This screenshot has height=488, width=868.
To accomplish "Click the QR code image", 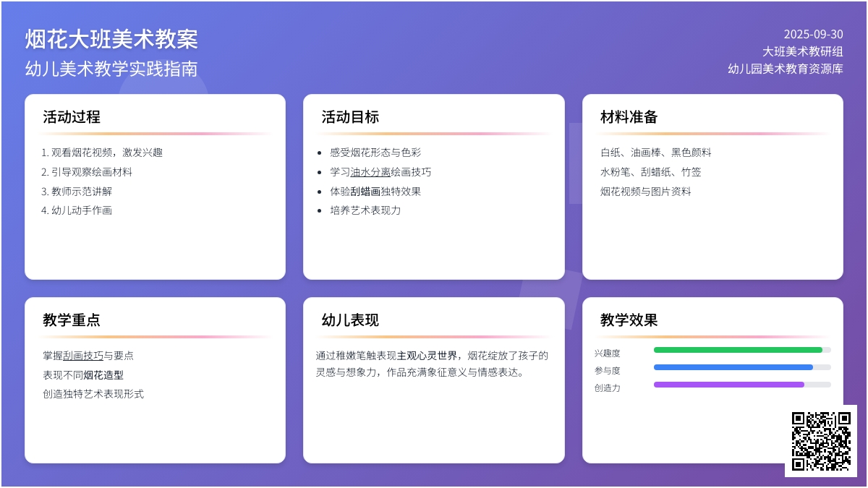I will tap(820, 440).
